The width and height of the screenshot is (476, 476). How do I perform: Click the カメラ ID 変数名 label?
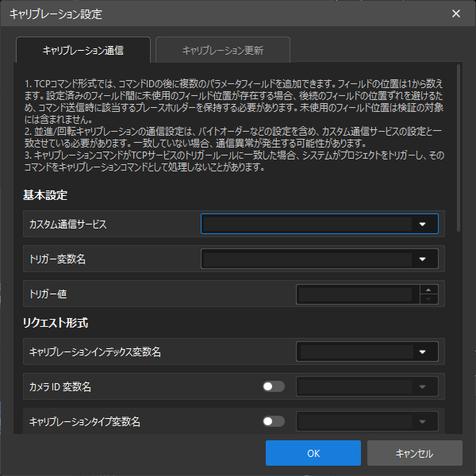coord(60,387)
